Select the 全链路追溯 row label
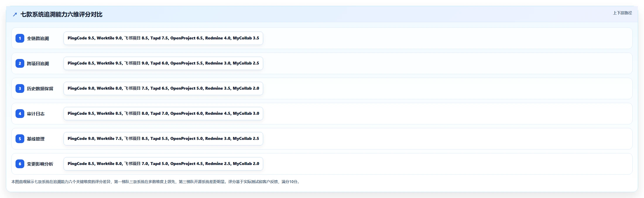Viewport: 644px width, 198px height. (38, 39)
